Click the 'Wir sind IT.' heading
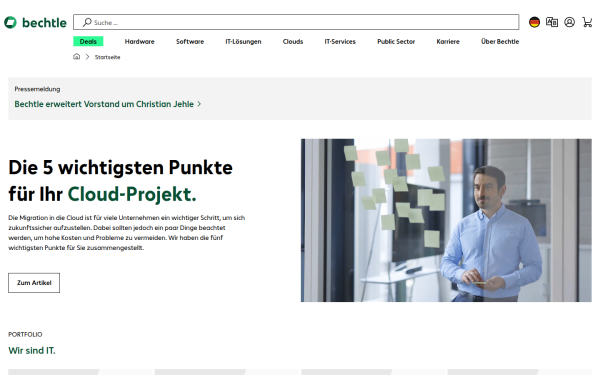Screen dimensions: 600x375 tap(32, 351)
